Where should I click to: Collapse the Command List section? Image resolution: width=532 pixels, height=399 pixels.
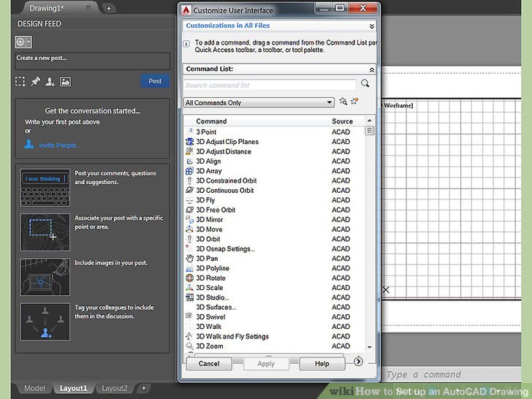(x=372, y=69)
